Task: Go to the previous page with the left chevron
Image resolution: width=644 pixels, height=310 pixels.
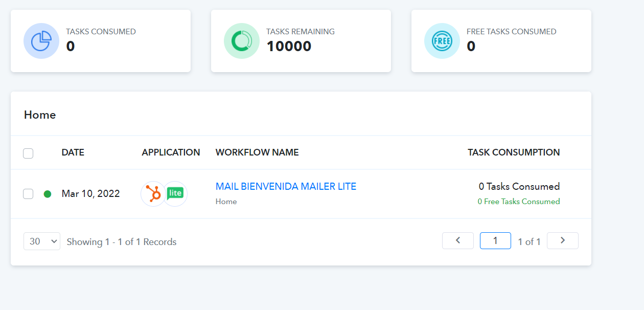Action: [x=458, y=240]
